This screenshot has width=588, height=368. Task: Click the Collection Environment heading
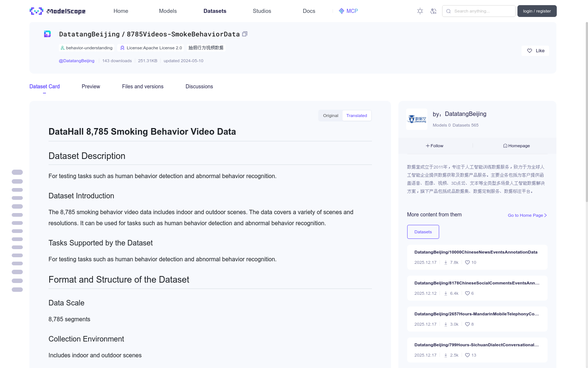tap(86, 339)
